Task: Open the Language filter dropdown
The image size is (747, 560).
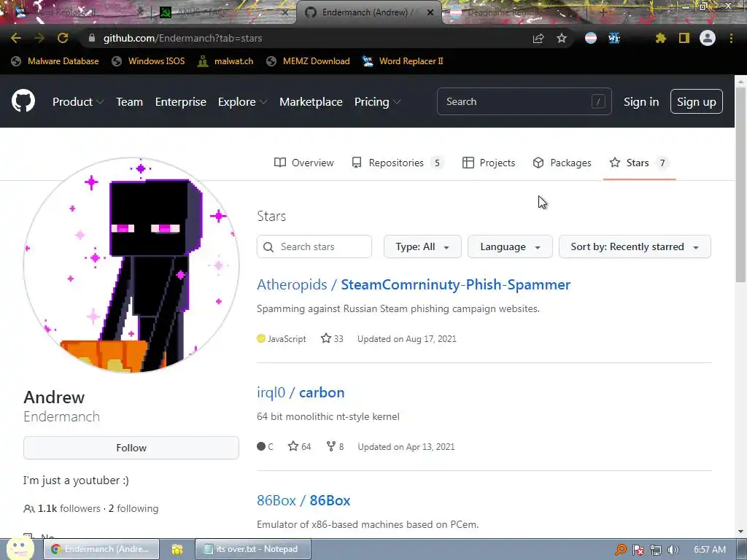Action: pos(510,246)
